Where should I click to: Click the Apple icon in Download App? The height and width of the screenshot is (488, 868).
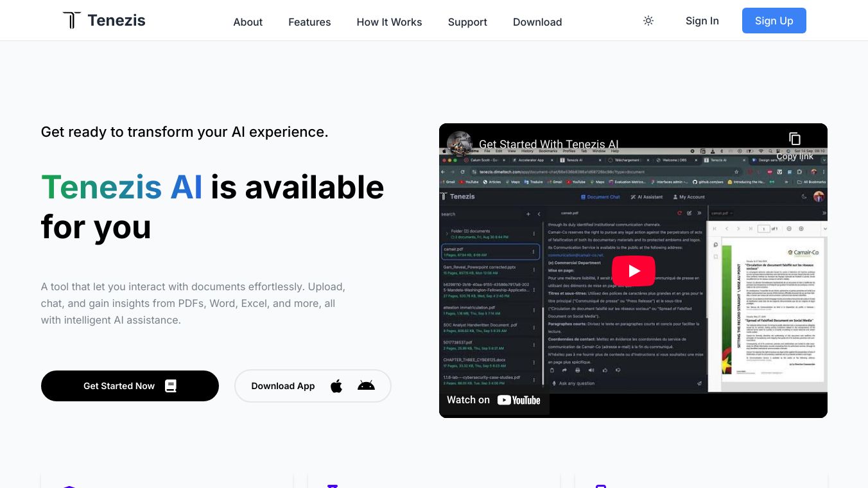tap(336, 386)
